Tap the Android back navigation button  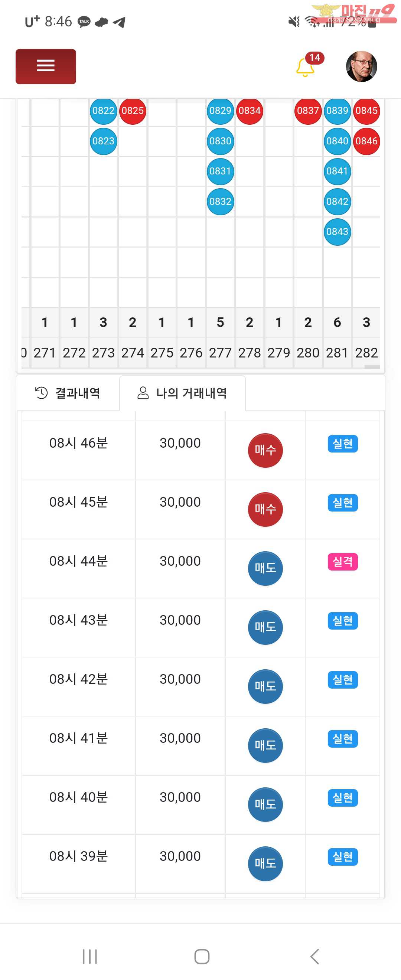(x=314, y=956)
